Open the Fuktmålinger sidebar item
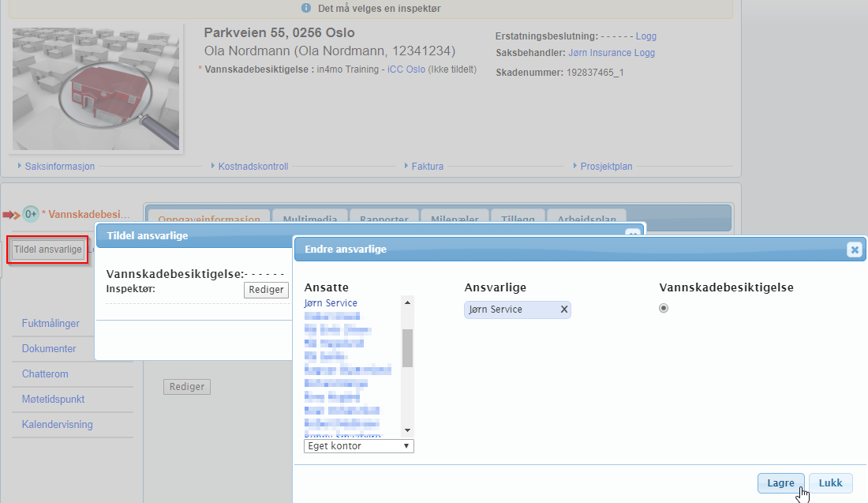Screen dimensions: 868x503 pos(51,324)
